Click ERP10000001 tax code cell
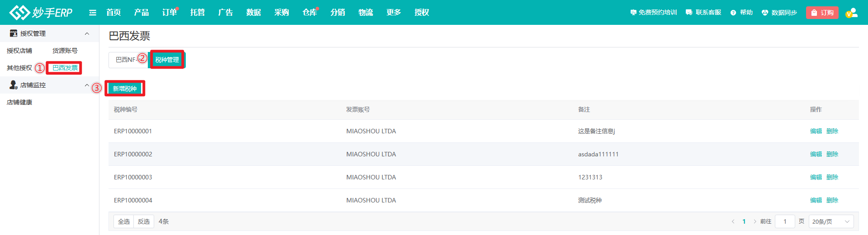 [x=133, y=131]
